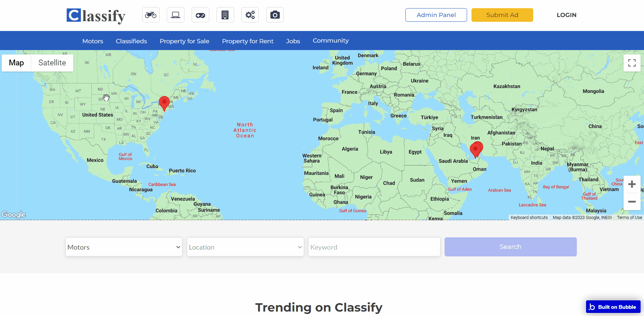
Task: Go to Community menu item
Action: 331,41
